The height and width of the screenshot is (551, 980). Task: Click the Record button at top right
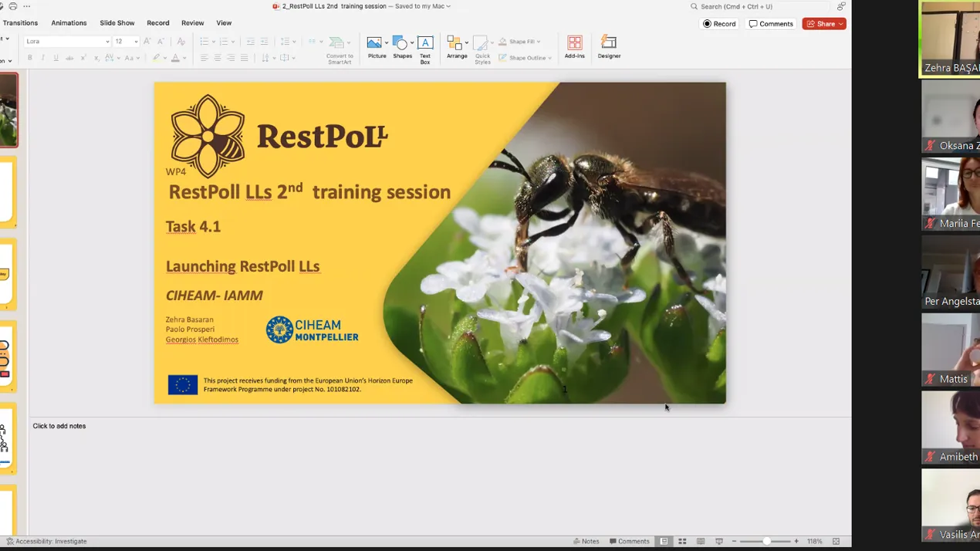[719, 24]
